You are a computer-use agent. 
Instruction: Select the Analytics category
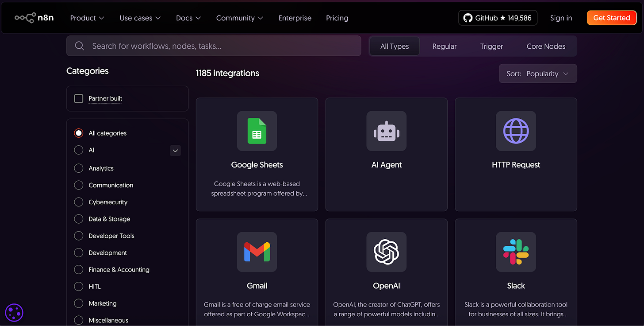pos(79,168)
